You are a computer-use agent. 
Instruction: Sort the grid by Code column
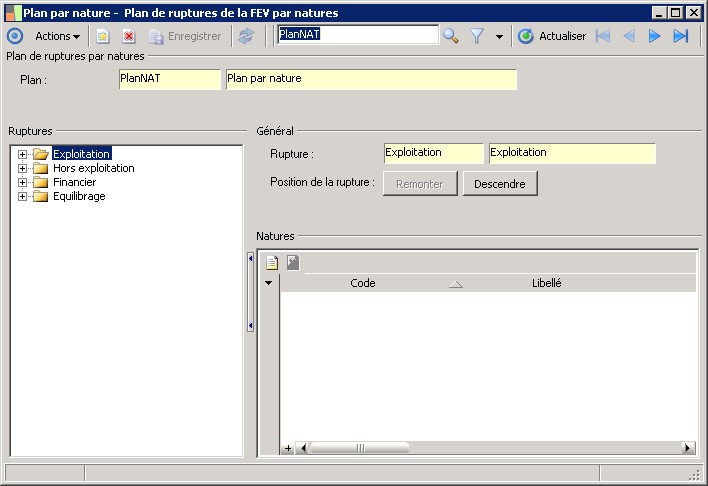click(363, 283)
